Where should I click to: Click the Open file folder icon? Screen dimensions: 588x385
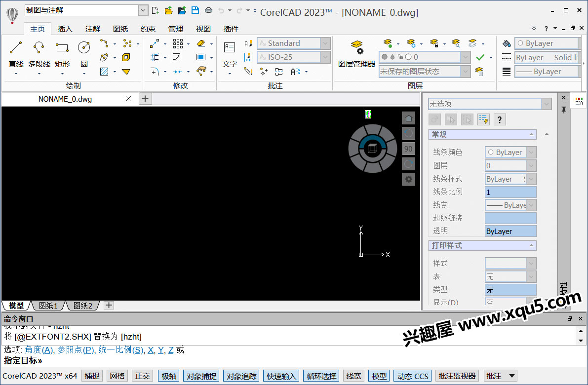[168, 10]
